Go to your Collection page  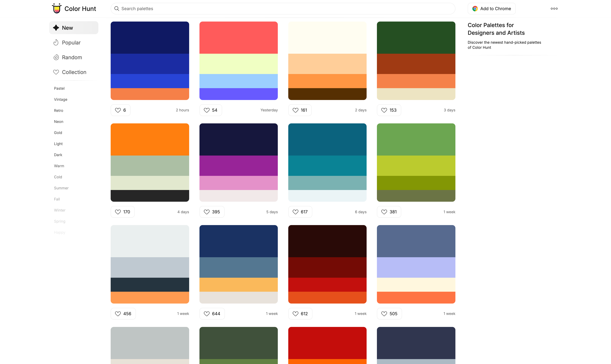[74, 72]
